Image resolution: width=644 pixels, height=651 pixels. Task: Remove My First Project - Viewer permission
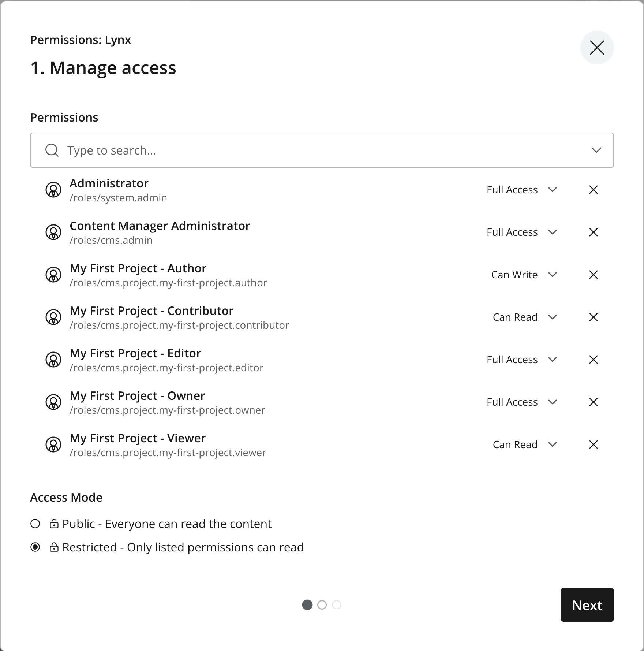tap(594, 444)
